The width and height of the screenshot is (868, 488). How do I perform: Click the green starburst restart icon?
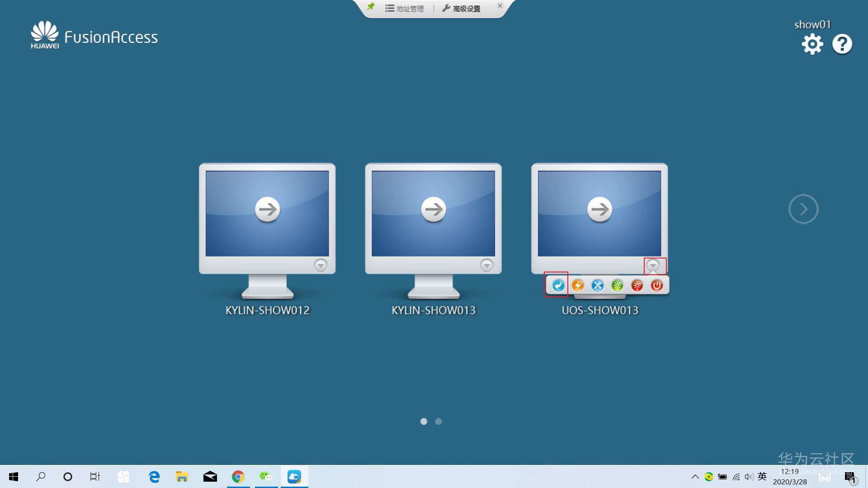point(617,285)
